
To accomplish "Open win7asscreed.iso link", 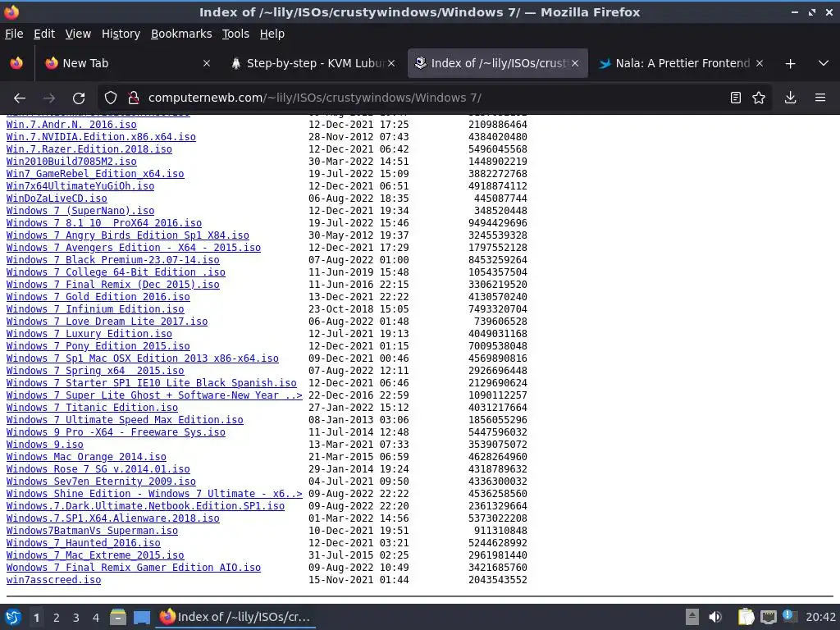I will click(x=53, y=580).
